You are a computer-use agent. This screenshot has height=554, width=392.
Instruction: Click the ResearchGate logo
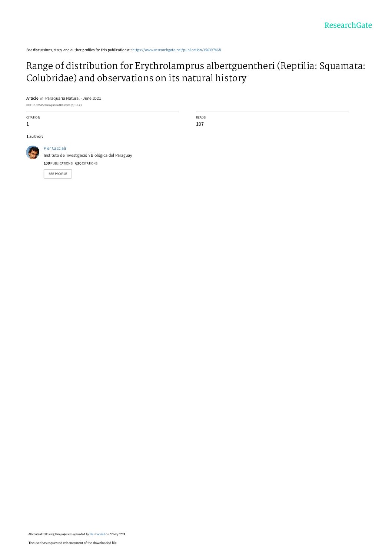(x=348, y=25)
